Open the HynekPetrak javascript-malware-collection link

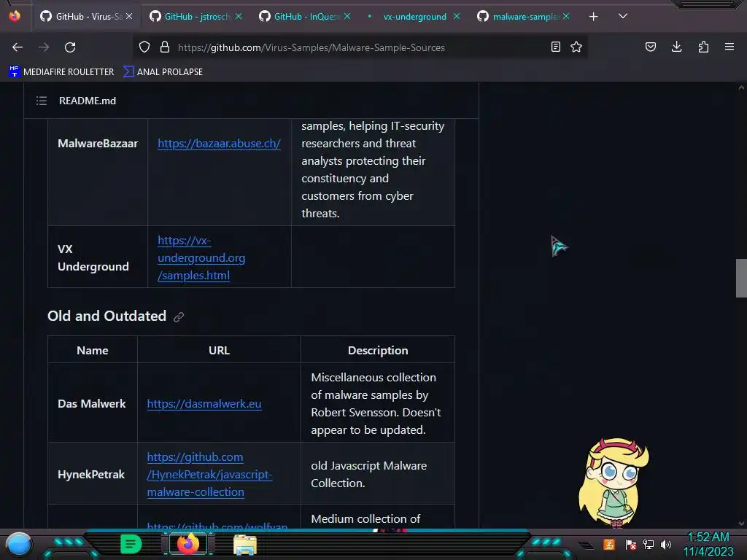pyautogui.click(x=209, y=474)
